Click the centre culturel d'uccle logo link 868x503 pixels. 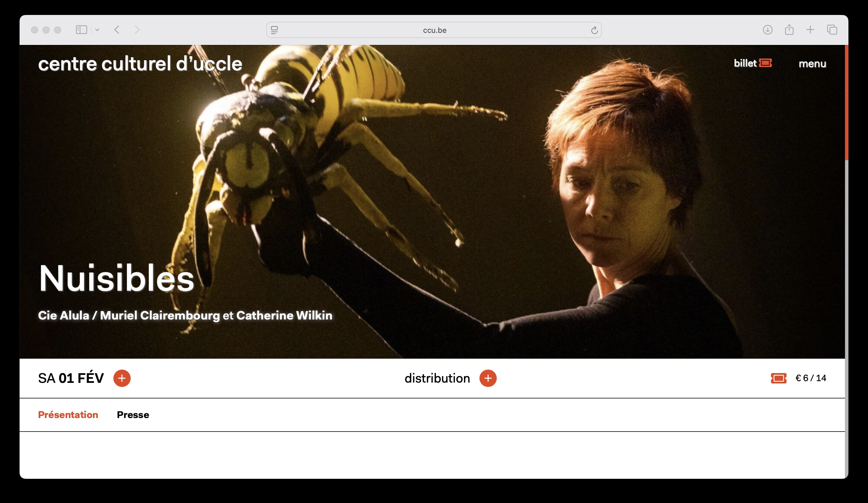pos(140,64)
